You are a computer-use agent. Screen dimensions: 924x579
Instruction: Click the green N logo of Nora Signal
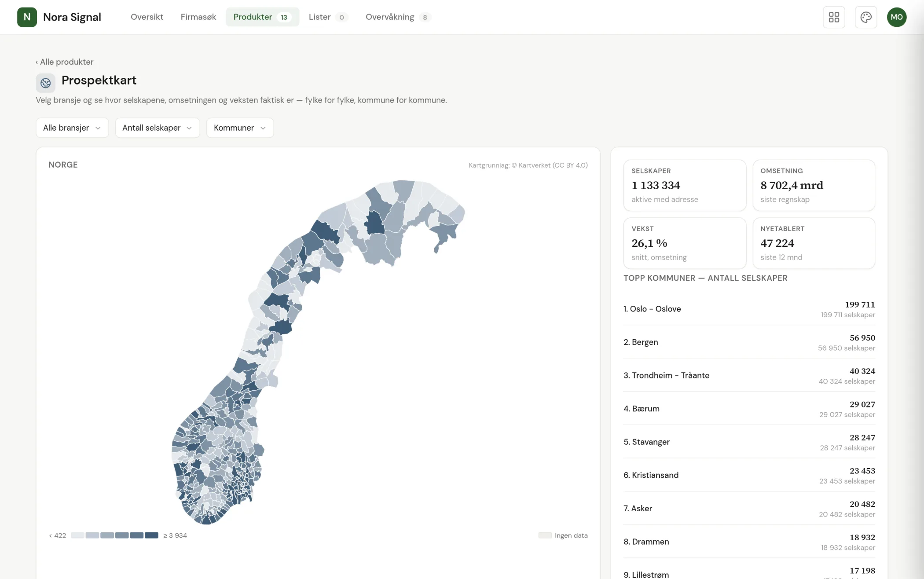click(27, 17)
